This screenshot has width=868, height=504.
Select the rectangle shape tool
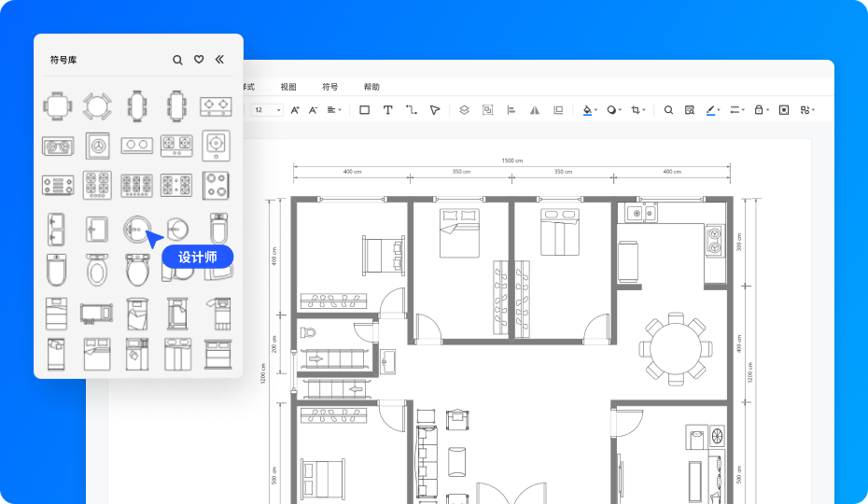point(364,109)
